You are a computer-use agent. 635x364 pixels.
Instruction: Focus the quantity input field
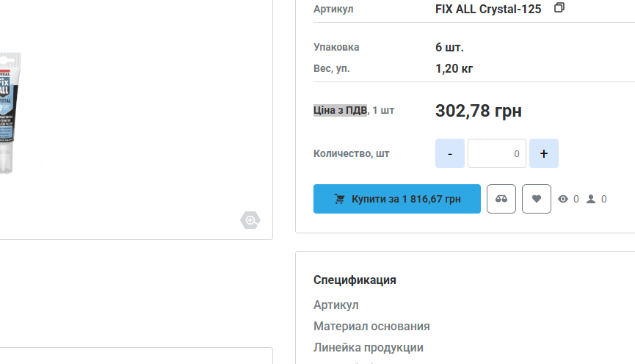[496, 153]
